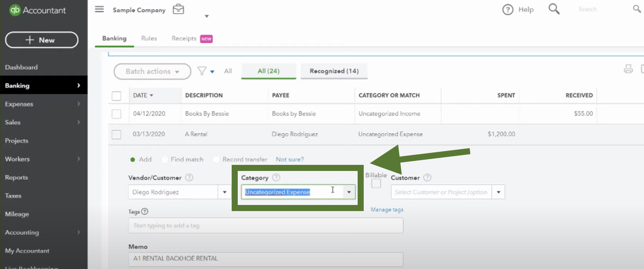
Task: Select the Record transfer radio button
Action: (216, 160)
